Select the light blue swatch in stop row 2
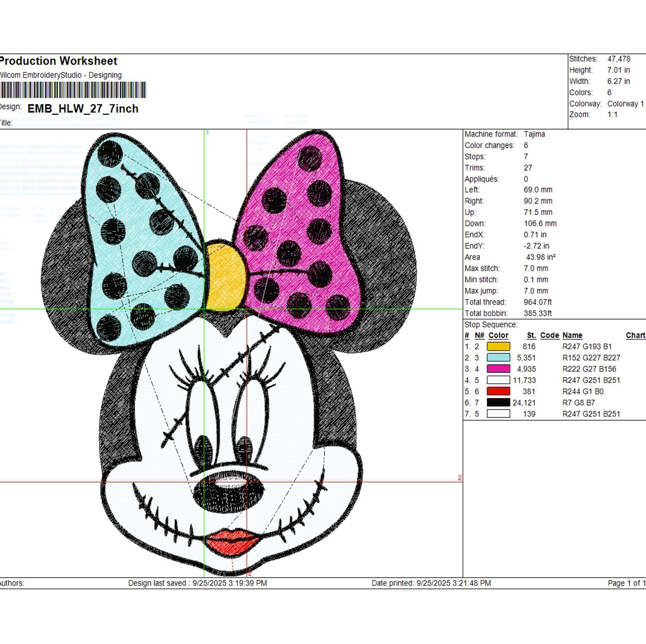The height and width of the screenshot is (644, 646). tap(498, 358)
